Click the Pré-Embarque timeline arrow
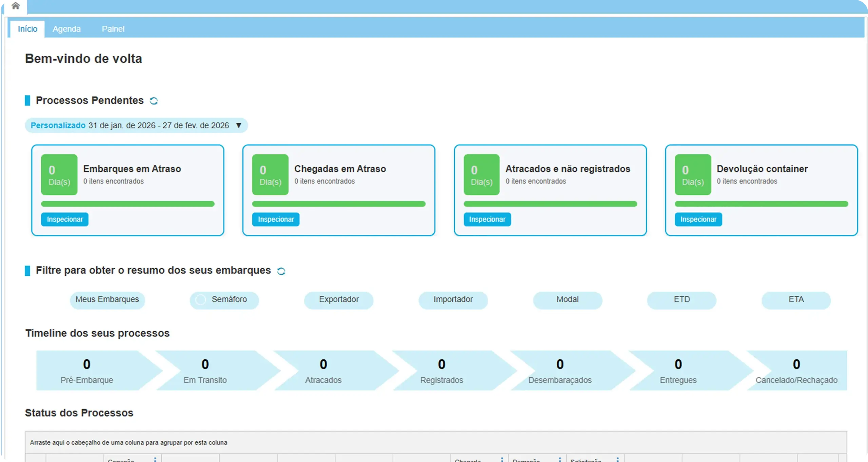 tap(87, 371)
